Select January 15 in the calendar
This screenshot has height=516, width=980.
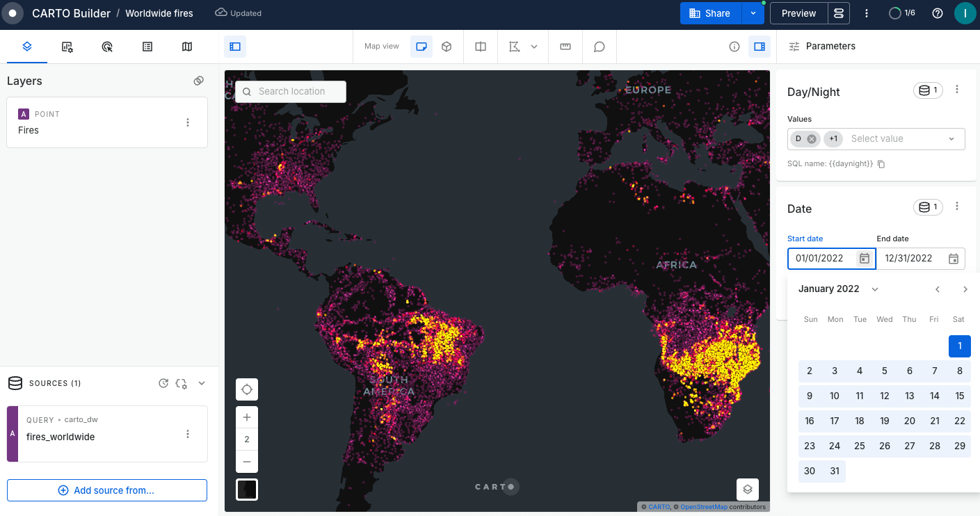(959, 396)
